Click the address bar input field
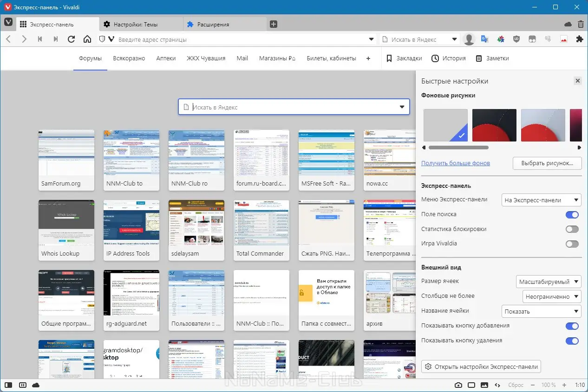 click(242, 39)
